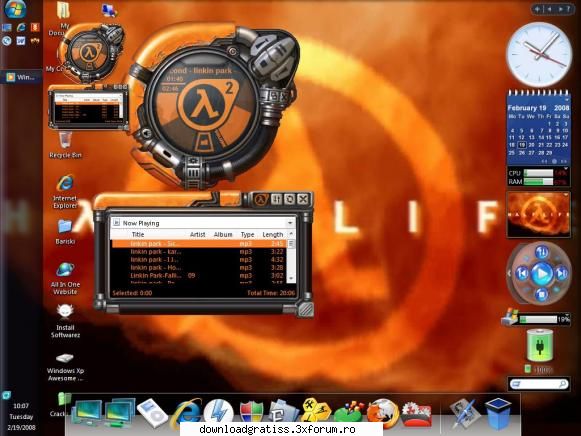Open the My Documents folder icon
581x436 pixels.
(63, 10)
